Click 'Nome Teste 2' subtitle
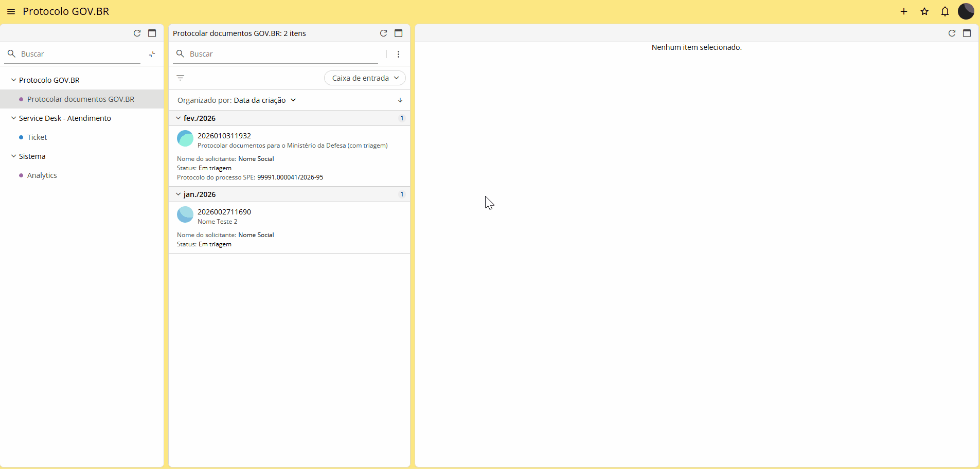Screen dimensions: 980x469 [218, 222]
